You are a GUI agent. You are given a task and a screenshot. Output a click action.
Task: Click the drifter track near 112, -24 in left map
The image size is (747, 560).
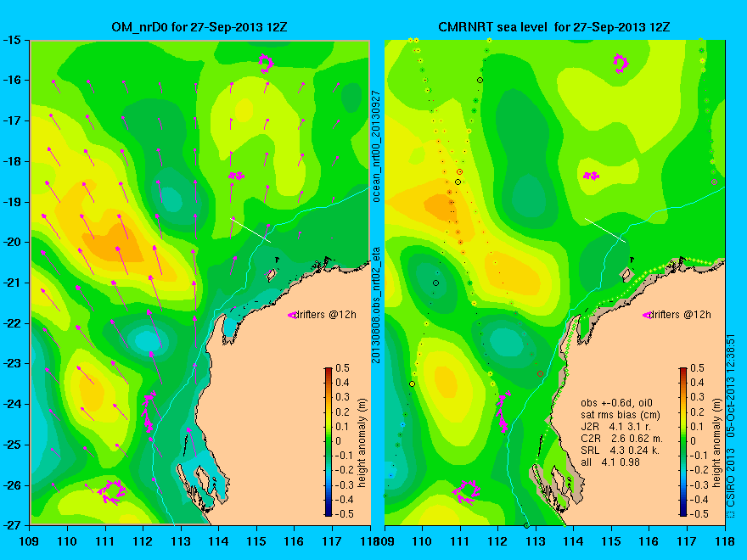coord(149,411)
